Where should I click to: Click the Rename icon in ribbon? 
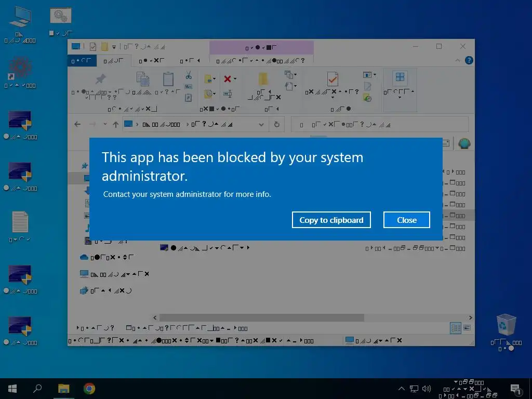pyautogui.click(x=228, y=94)
